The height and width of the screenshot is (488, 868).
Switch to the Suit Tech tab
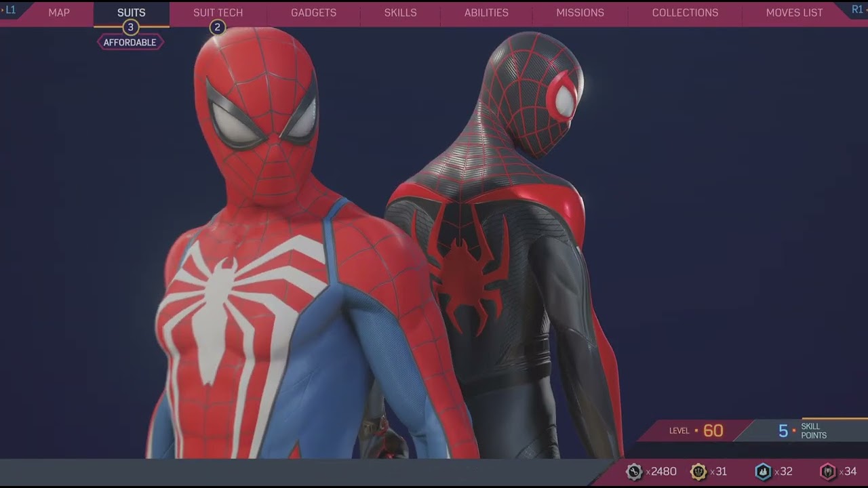point(218,13)
